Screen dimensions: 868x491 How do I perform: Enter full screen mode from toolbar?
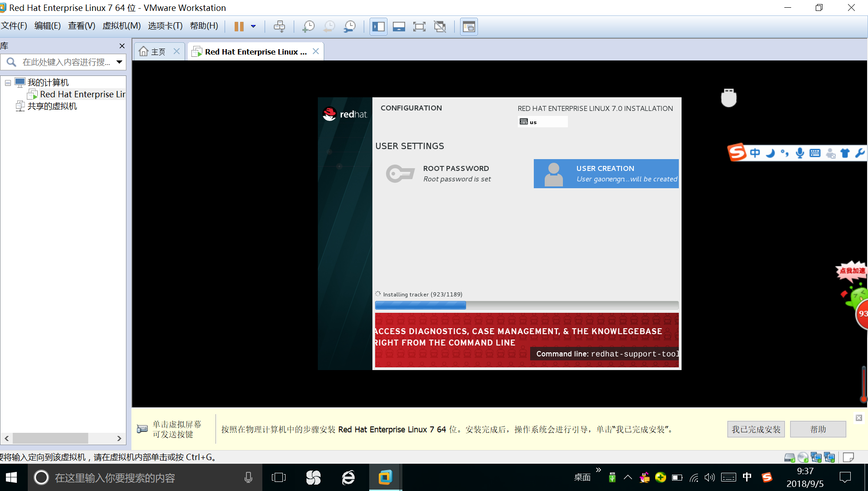click(419, 26)
